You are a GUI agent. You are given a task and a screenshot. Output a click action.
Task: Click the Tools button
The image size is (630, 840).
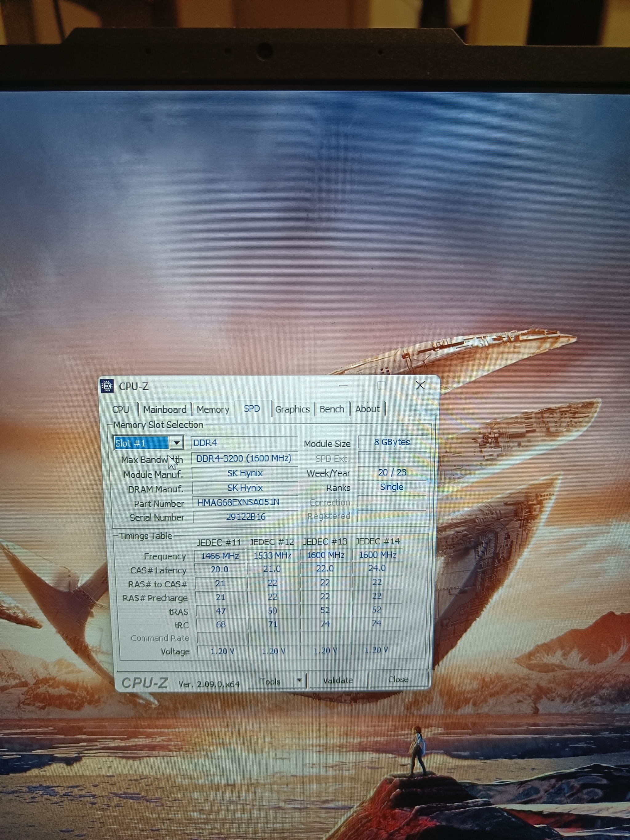tap(270, 681)
